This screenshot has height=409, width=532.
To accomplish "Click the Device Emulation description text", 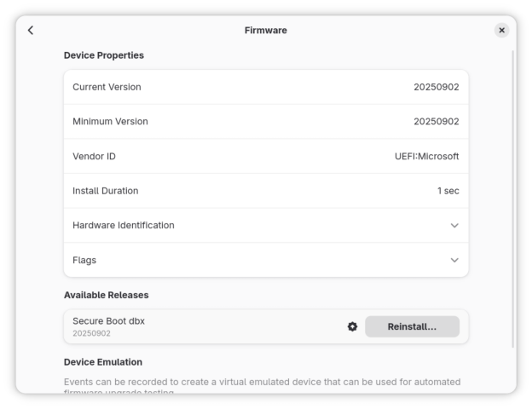I will click(262, 382).
